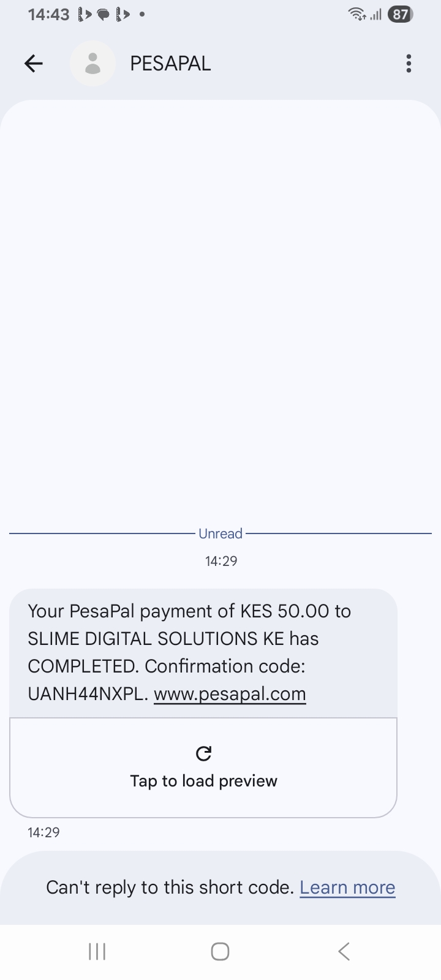Tap the battery indicator showing 87

(x=401, y=14)
